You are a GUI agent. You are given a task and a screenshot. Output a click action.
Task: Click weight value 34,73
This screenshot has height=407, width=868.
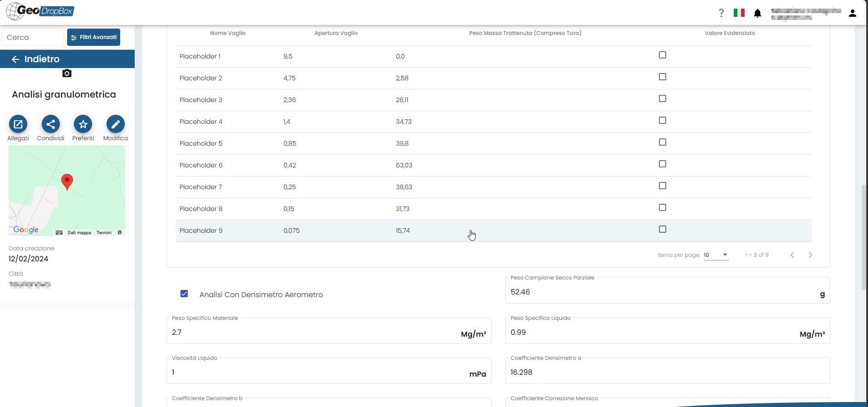[x=404, y=122]
